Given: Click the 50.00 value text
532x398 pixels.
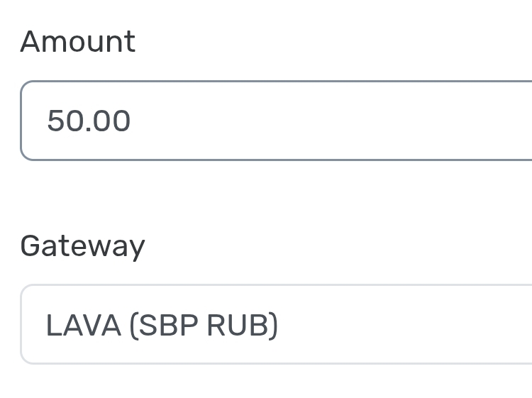Looking at the screenshot, I should coord(89,121).
